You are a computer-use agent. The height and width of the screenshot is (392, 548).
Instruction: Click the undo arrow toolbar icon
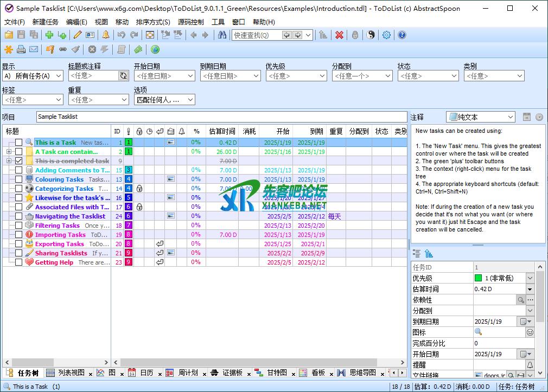click(122, 35)
